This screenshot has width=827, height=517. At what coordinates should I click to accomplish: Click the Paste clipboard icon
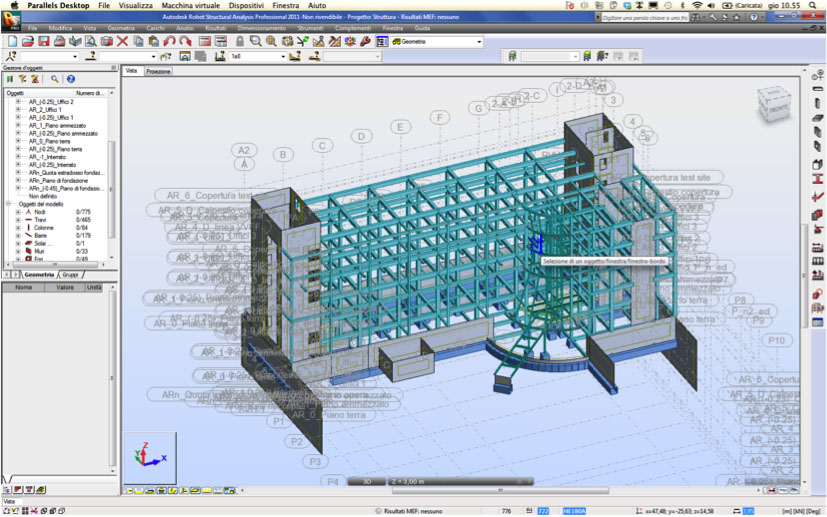tap(153, 41)
